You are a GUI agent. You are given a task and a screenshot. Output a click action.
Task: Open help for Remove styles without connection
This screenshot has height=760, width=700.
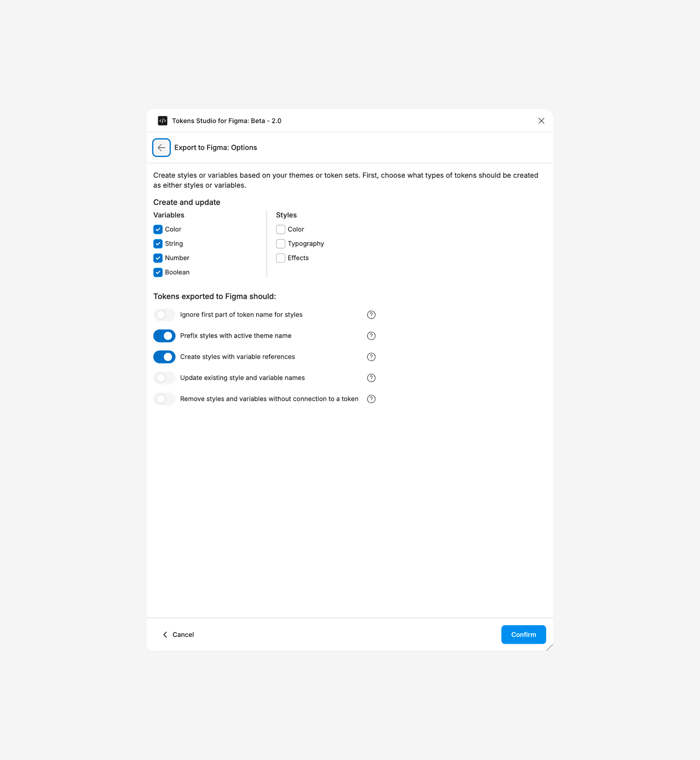pyautogui.click(x=371, y=399)
